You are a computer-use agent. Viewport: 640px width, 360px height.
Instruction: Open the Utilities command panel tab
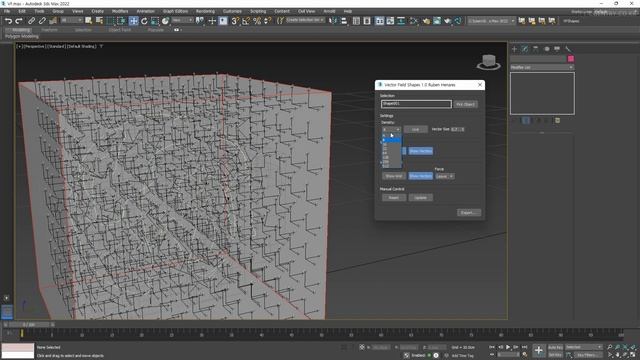pyautogui.click(x=568, y=49)
